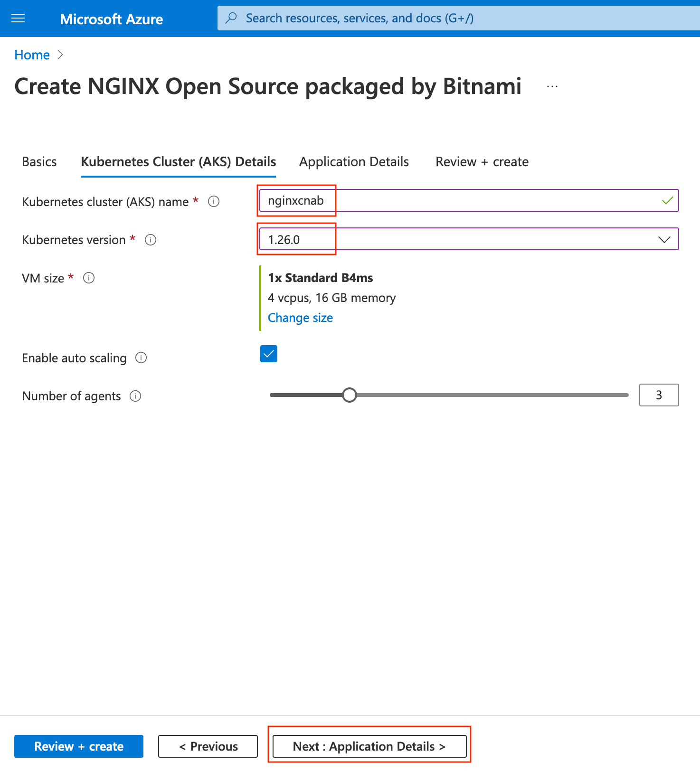Open the Change size link
Screen dimensions: 700x772
301,318
